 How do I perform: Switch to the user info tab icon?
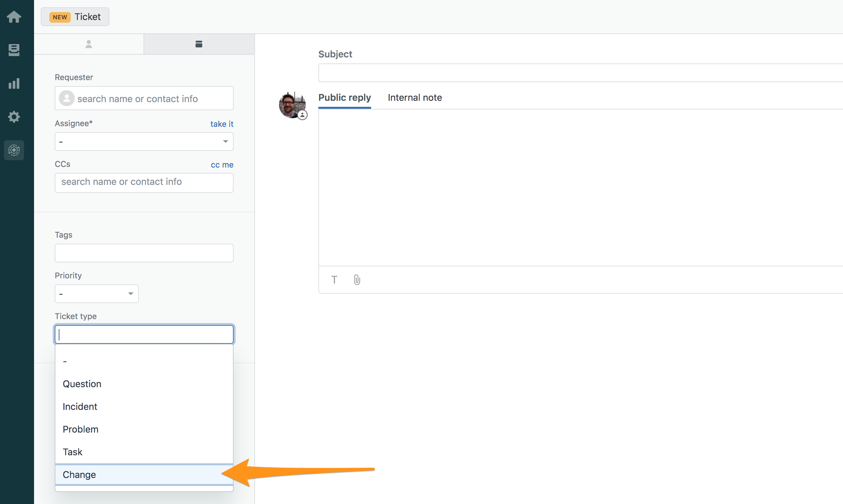[89, 44]
